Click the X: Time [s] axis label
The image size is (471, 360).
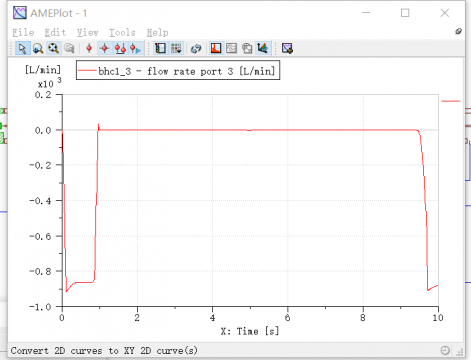[250, 331]
